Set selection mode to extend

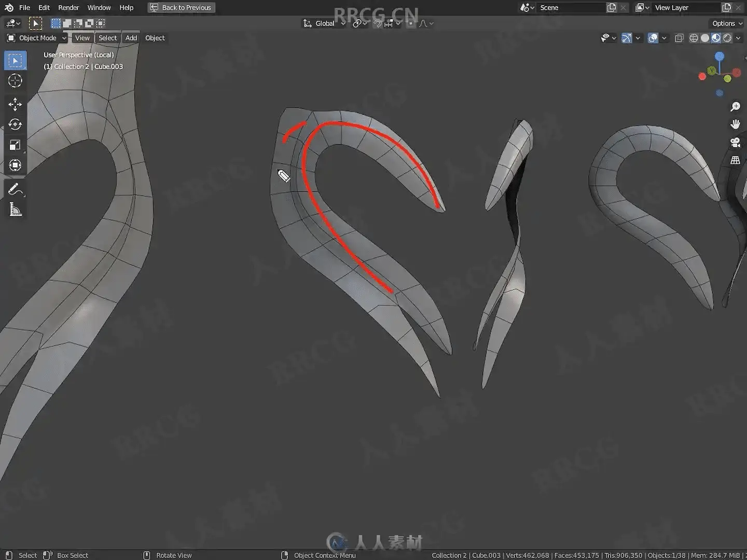point(67,23)
